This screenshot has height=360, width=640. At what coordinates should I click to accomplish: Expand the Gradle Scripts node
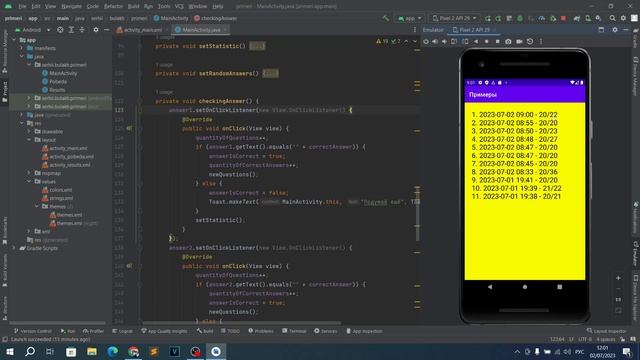tap(14, 248)
